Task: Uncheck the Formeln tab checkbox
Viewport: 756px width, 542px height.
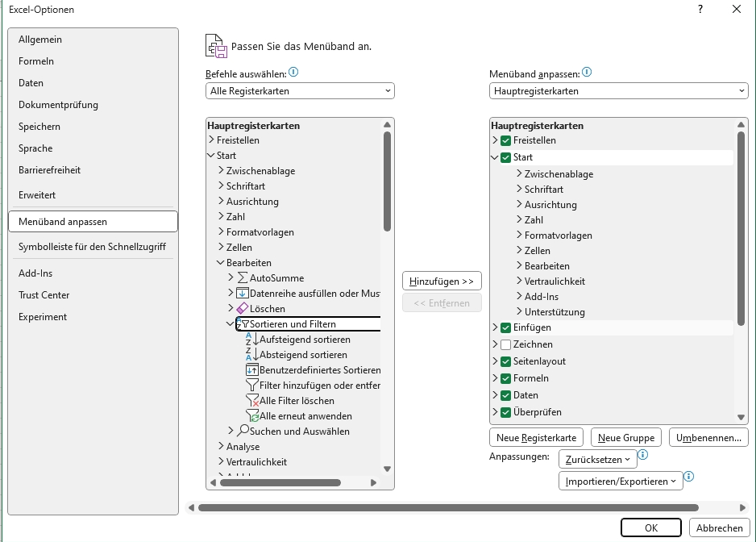Action: 505,378
